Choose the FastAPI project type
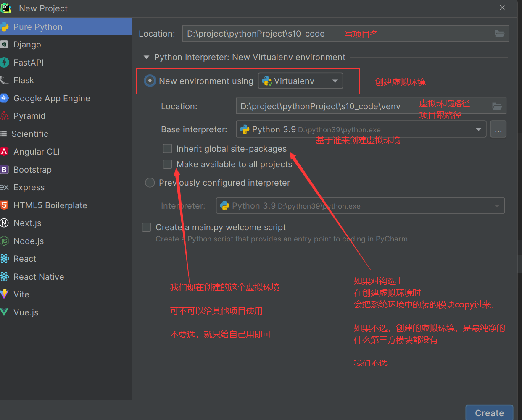The height and width of the screenshot is (420, 522). click(x=66, y=63)
